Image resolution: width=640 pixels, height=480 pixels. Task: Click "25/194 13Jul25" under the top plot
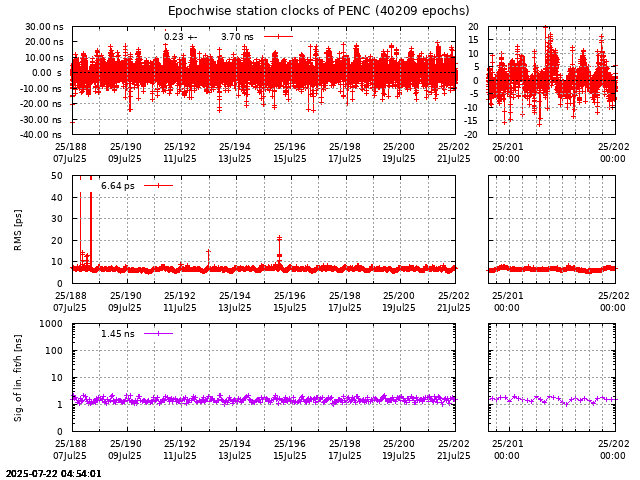coord(235,153)
